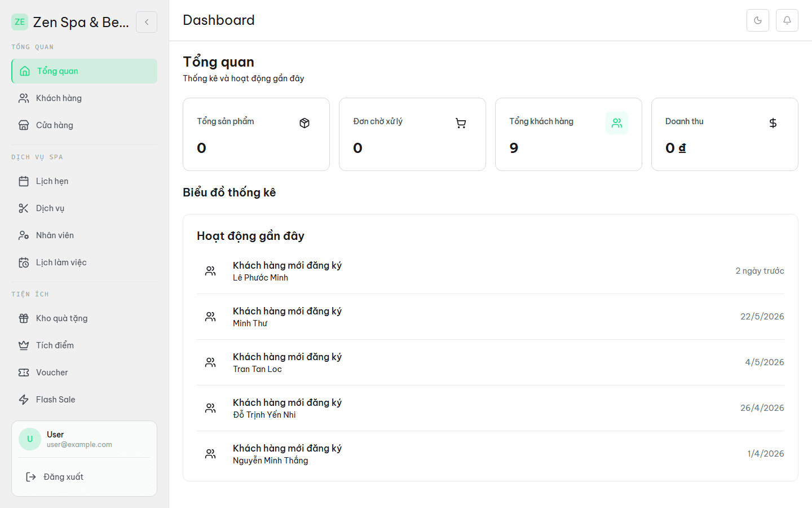Open the Tổng quan menu item
Screen dimensions: 812x508
click(85, 71)
